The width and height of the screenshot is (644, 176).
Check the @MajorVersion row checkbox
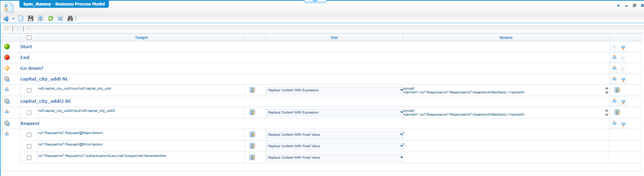29,135
